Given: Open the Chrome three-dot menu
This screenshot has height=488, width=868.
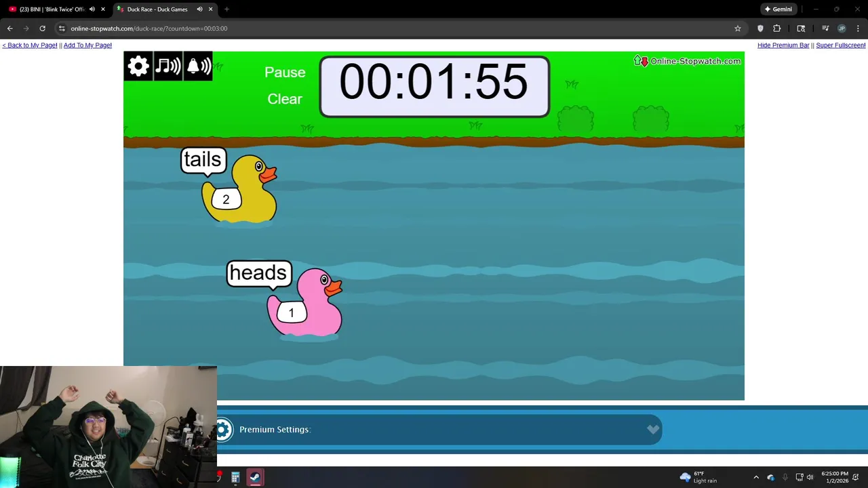Looking at the screenshot, I should [859, 28].
